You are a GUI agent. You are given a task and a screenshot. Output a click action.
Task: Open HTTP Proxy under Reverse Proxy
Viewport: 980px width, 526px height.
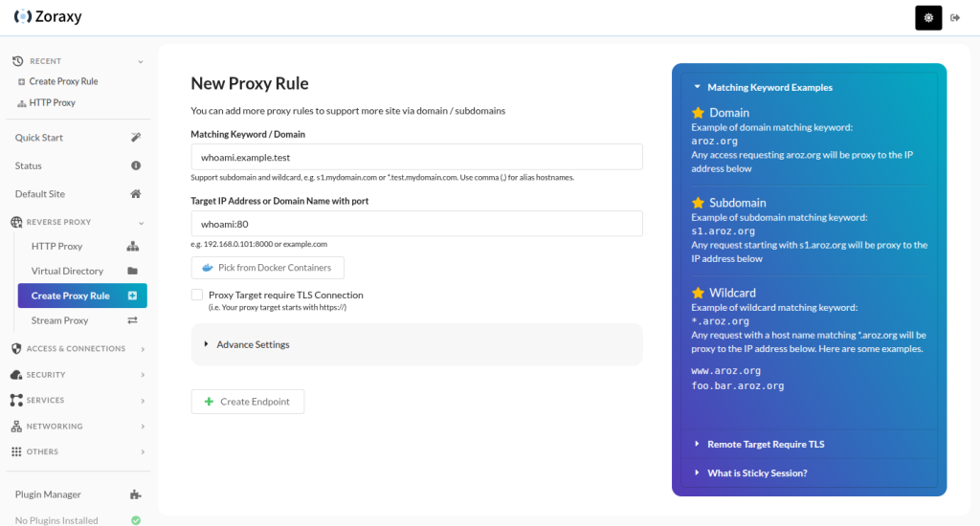tap(82, 246)
